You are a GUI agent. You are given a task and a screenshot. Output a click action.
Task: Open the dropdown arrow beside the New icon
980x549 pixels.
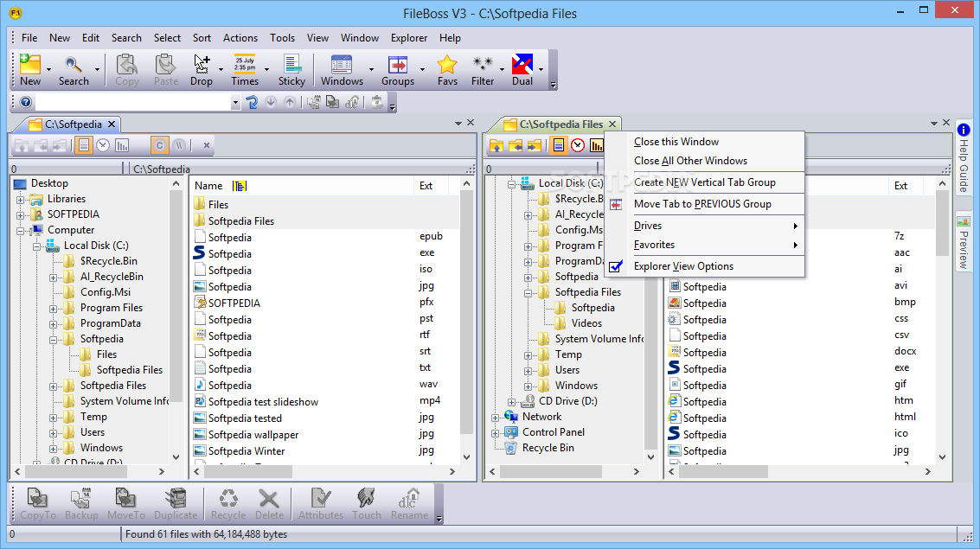pos(48,70)
